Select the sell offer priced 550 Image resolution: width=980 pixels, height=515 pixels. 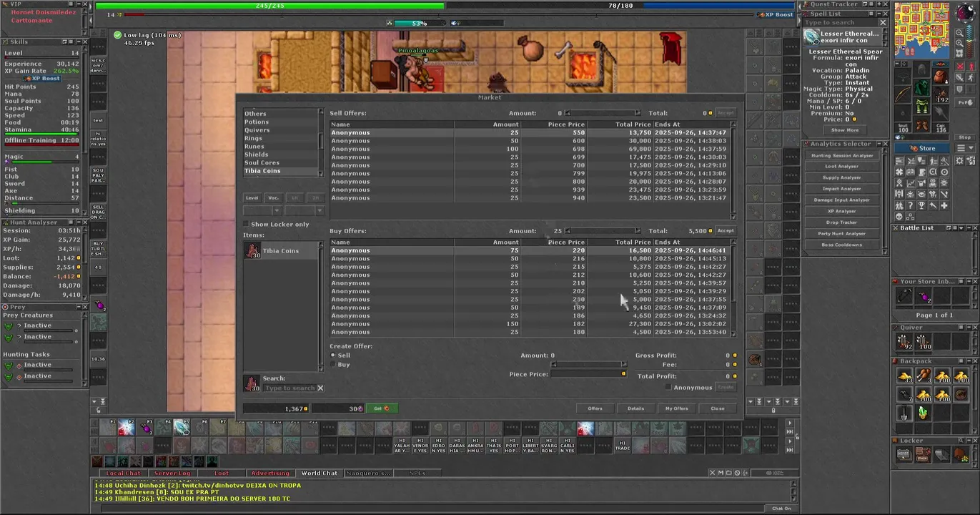[529, 132]
